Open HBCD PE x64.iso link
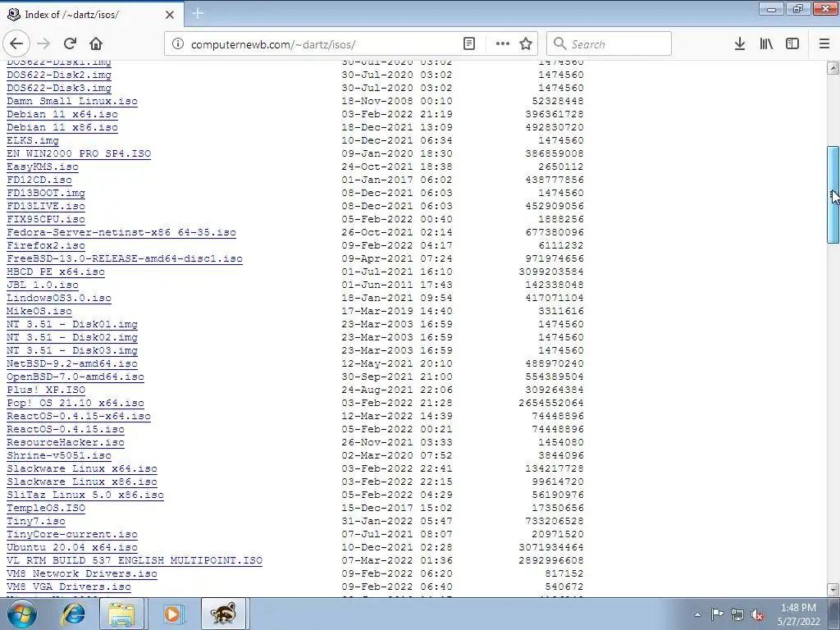Viewport: 840px width, 630px height. (56, 272)
